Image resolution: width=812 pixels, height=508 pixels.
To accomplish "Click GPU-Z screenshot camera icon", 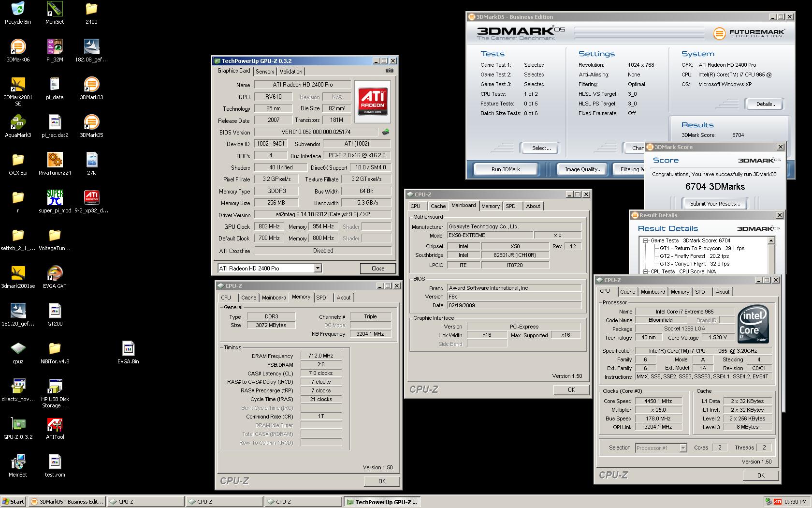I will click(x=389, y=71).
